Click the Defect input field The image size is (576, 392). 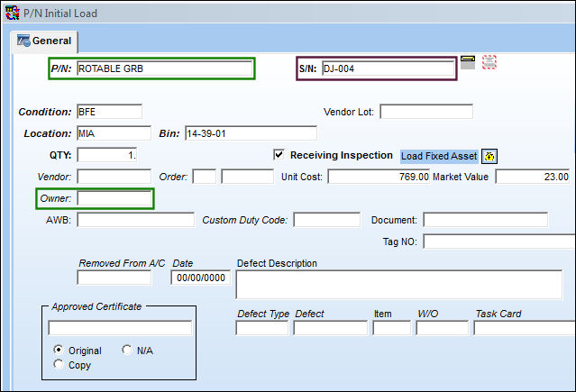point(330,328)
